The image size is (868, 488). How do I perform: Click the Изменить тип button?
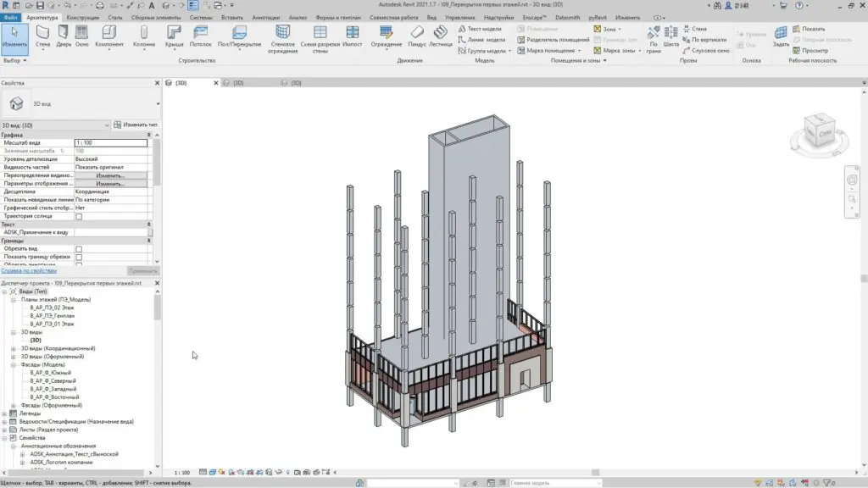pyautogui.click(x=136, y=125)
